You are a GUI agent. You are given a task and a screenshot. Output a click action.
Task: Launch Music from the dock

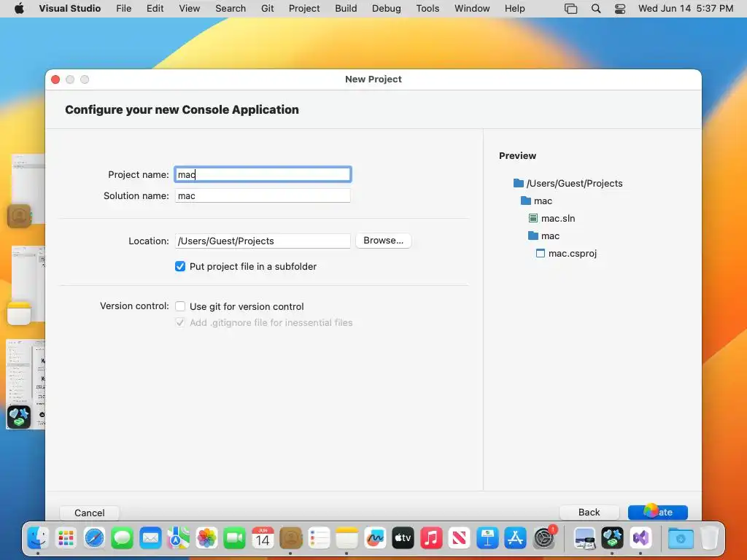pos(431,539)
